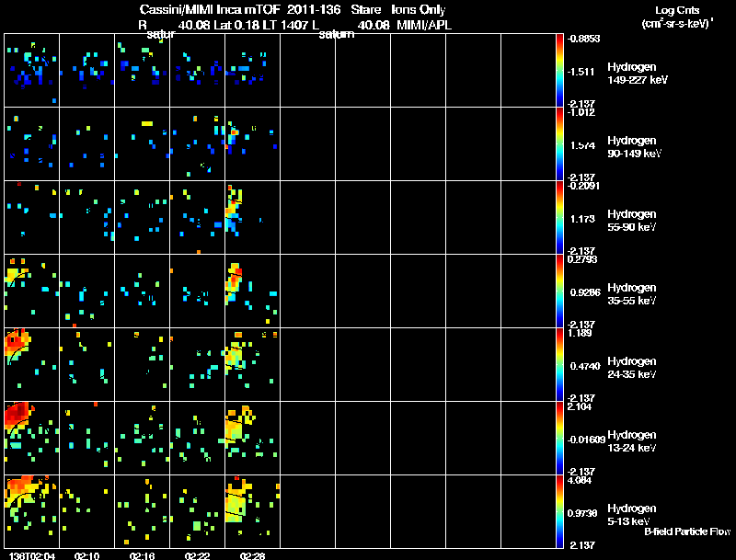The image size is (736, 560).
Task: Click the 'Hydrogen 24-35 keV' label
Action: (x=632, y=368)
